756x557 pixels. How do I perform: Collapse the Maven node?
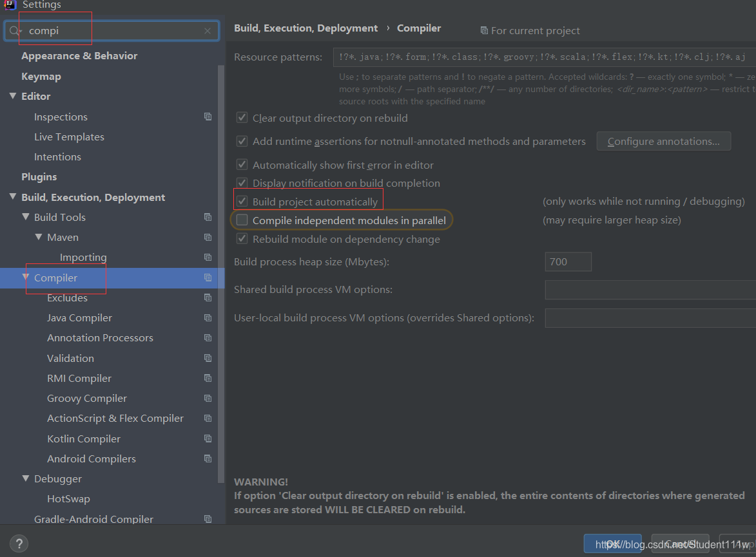[39, 237]
